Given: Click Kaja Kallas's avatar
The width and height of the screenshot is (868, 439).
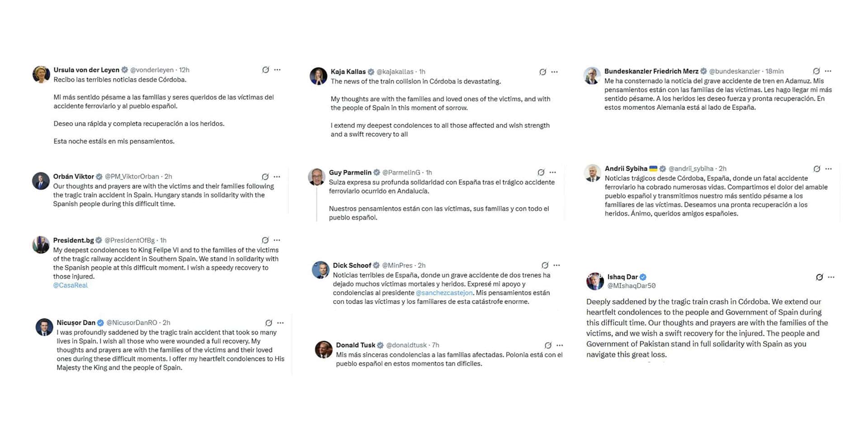Looking at the screenshot, I should pos(318,76).
